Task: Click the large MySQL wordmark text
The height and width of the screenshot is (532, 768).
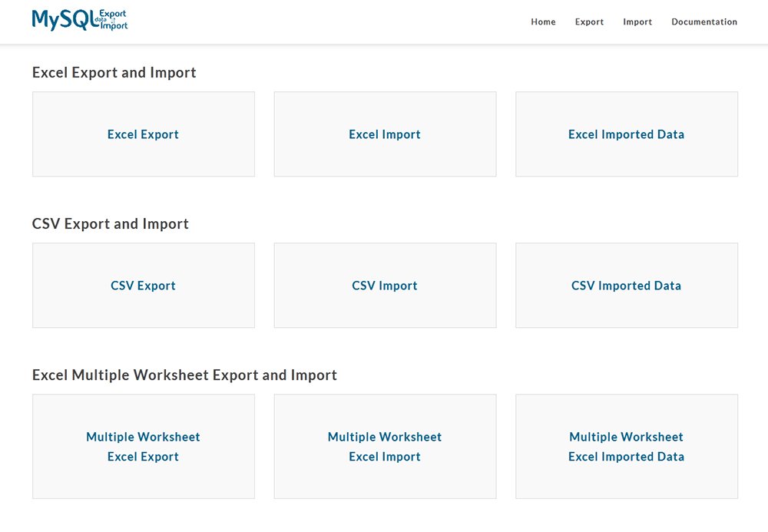Action: [x=65, y=20]
